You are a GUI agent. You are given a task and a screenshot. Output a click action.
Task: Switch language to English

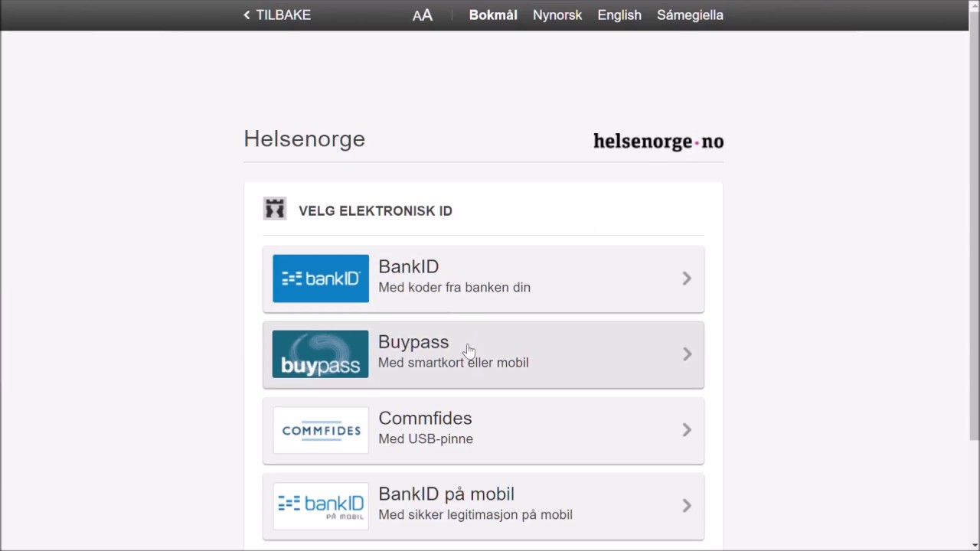click(x=619, y=15)
